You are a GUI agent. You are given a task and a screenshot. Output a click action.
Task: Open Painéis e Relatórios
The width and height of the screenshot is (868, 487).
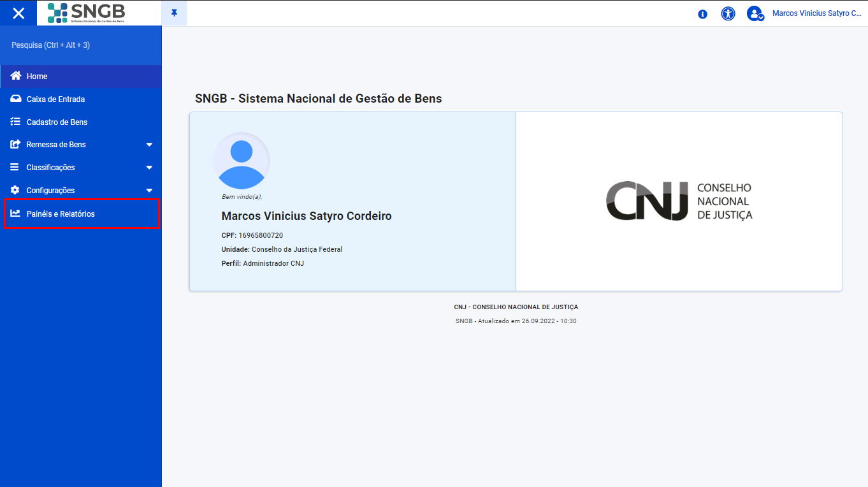[82, 214]
